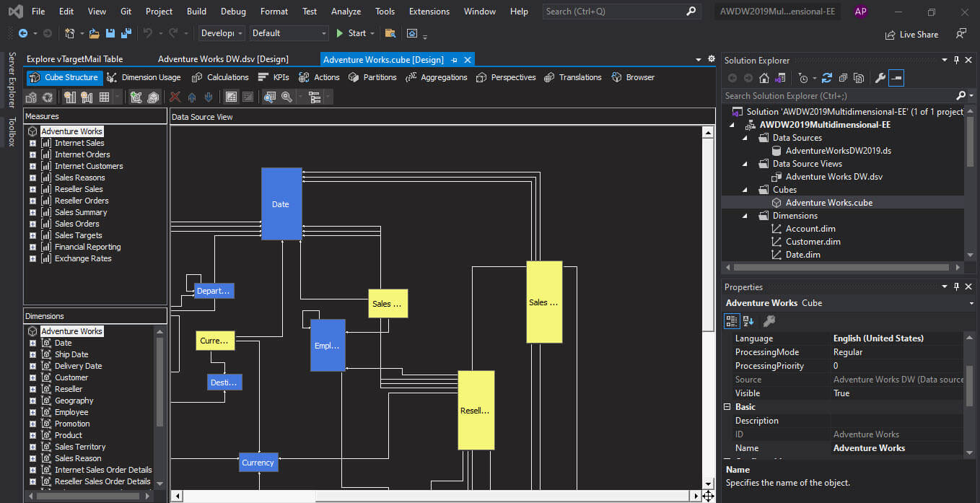
Task: Click the Zoom magnifier icon in cube toolbar
Action: coord(286,97)
